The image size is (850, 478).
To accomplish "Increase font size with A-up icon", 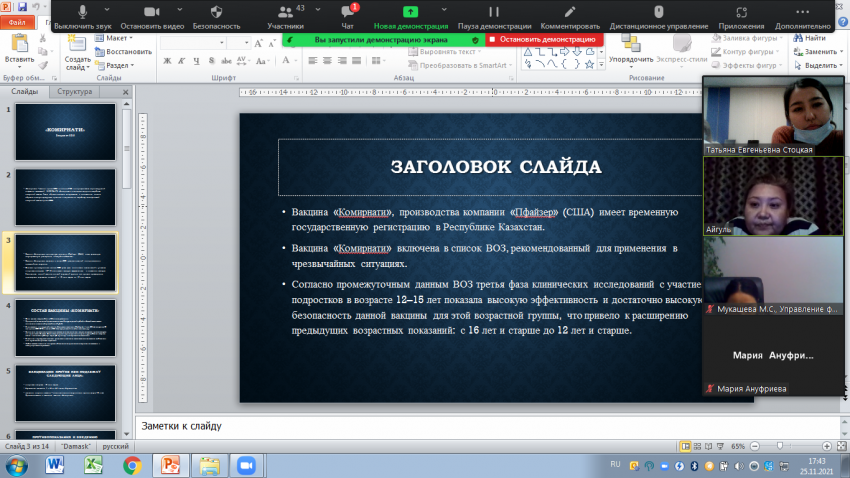I will pyautogui.click(x=259, y=43).
